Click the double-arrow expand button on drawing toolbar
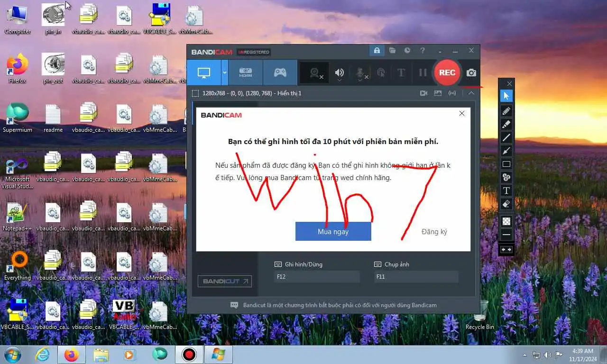 tap(506, 249)
